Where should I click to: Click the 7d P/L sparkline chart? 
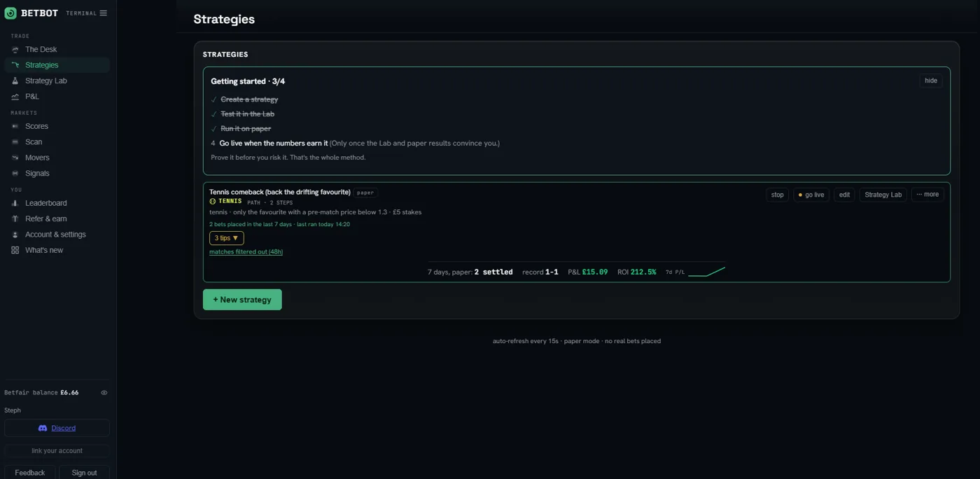[x=706, y=272]
